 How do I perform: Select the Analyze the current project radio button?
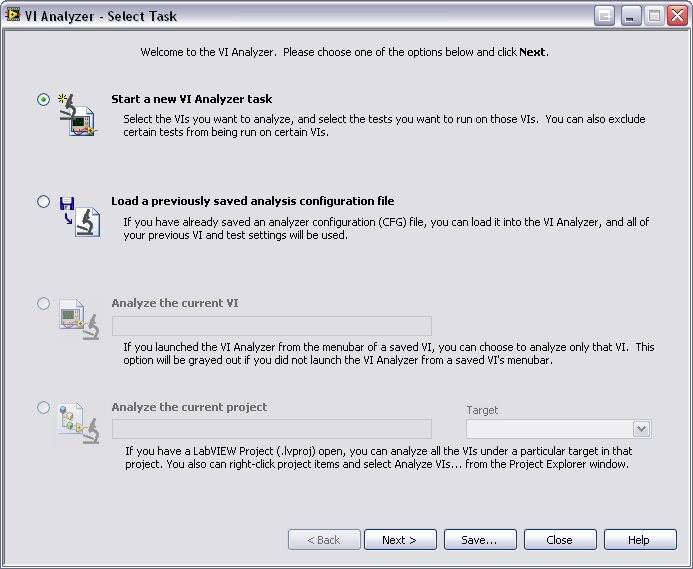click(x=43, y=407)
